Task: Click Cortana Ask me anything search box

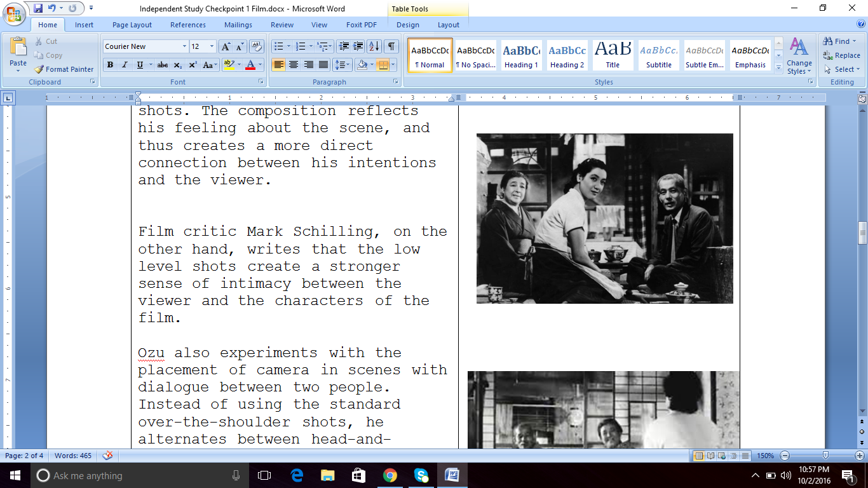Action: (x=139, y=475)
